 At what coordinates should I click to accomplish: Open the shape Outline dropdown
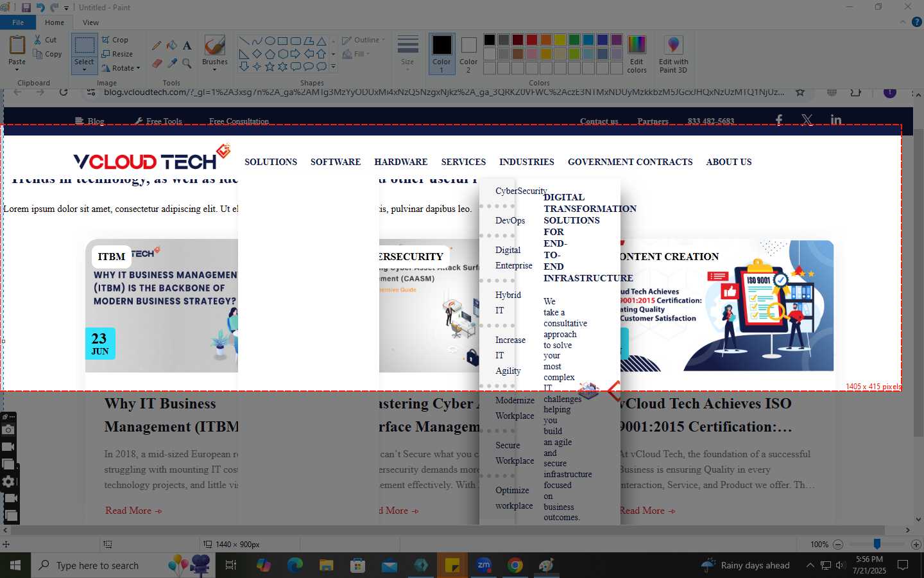(364, 40)
